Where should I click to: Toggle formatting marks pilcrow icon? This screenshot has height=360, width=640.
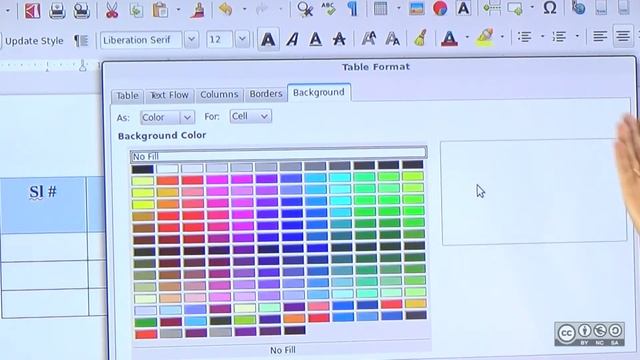tap(352, 9)
